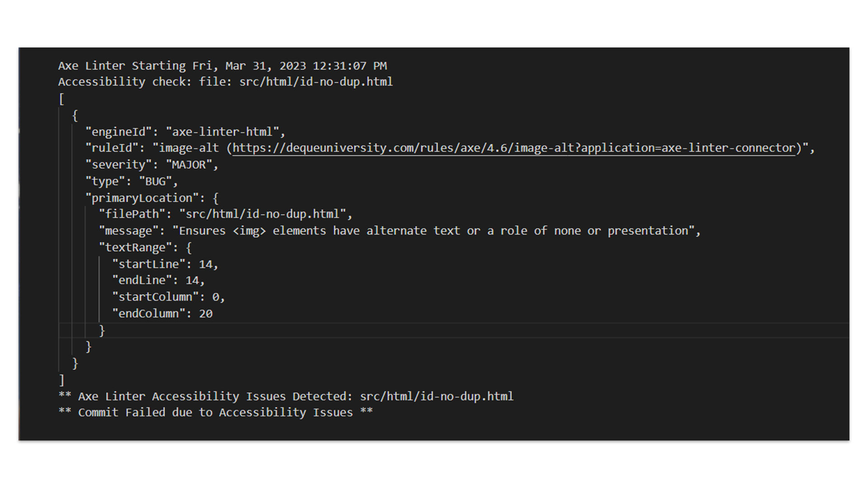Click the "startLine": 14 line
This screenshot has width=868, height=488.
[165, 264]
